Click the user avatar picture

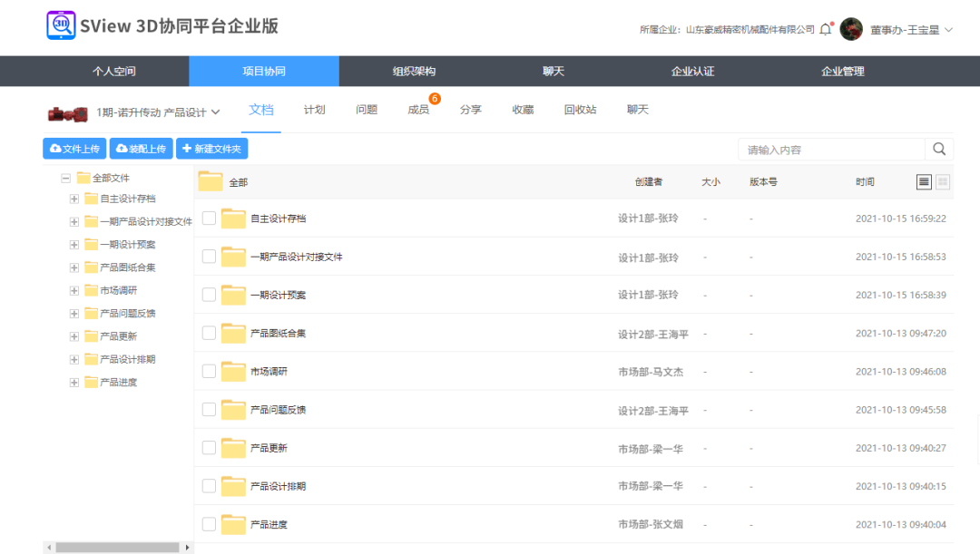[851, 28]
